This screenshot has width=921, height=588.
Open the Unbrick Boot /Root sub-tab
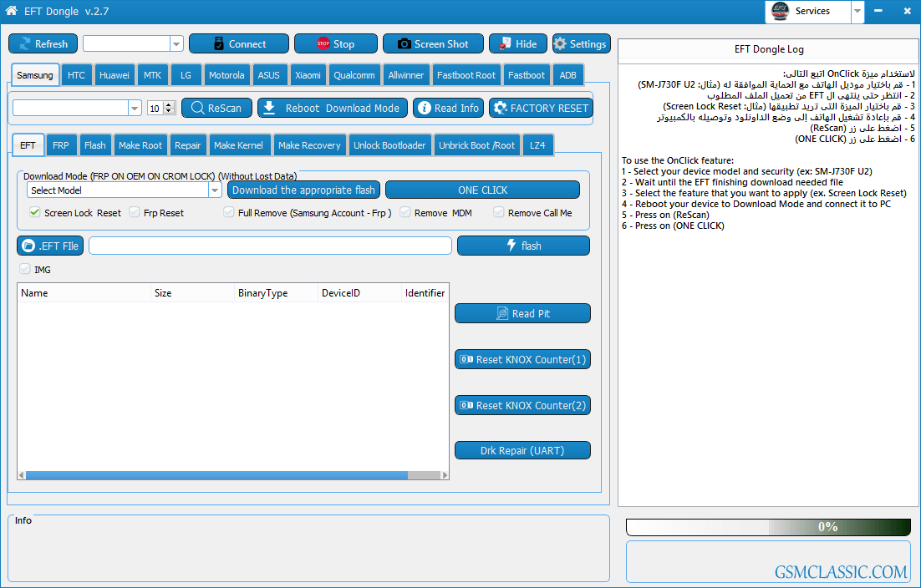(x=477, y=145)
